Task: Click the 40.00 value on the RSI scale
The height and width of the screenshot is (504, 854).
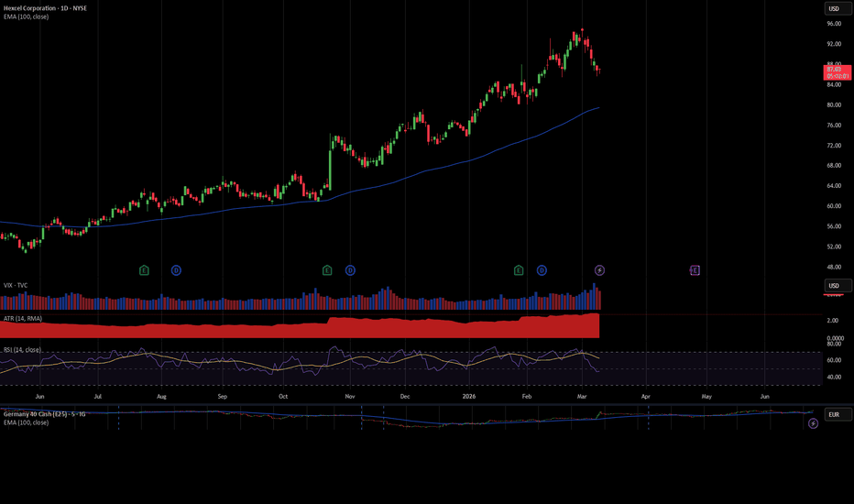Action: pos(834,377)
